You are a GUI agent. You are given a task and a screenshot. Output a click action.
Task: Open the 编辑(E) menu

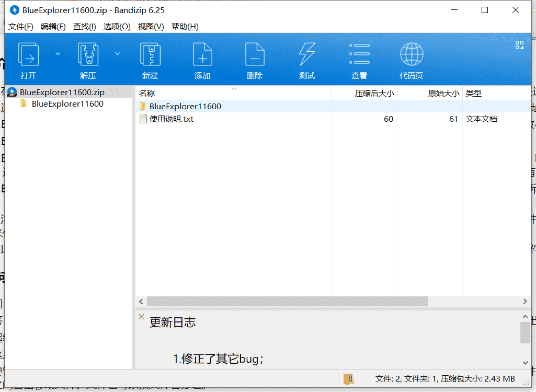point(53,27)
